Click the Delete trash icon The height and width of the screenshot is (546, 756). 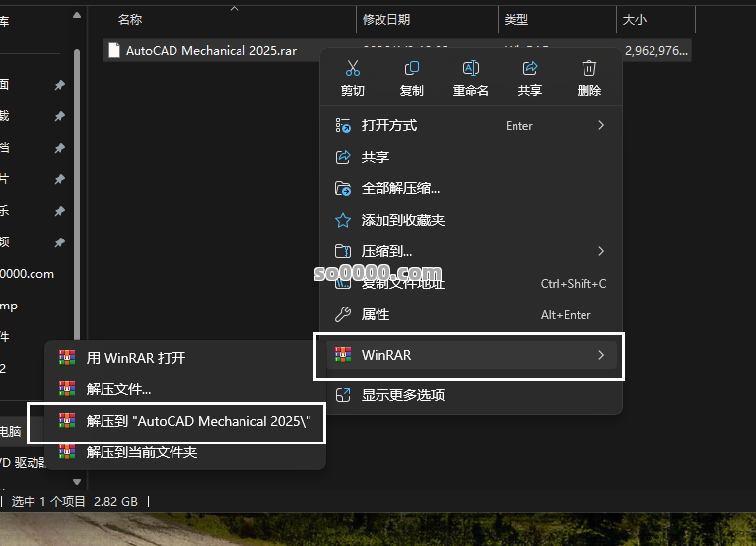pos(588,68)
